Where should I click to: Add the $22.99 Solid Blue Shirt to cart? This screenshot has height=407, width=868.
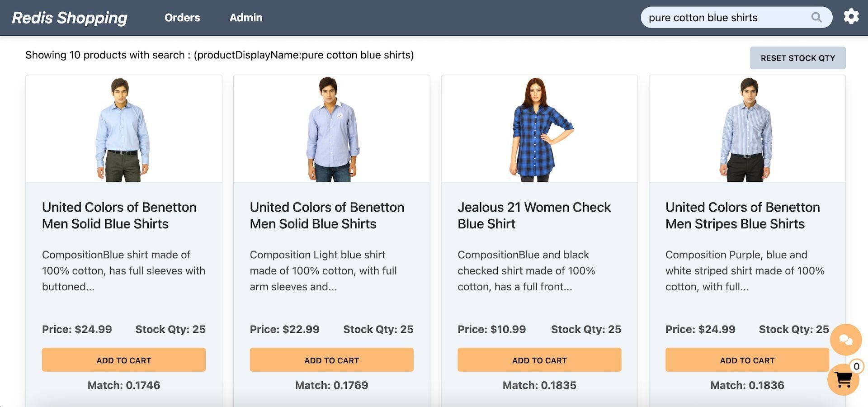(331, 360)
